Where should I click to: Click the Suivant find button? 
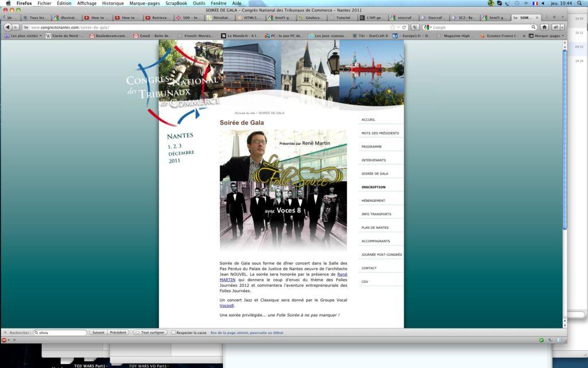pyautogui.click(x=98, y=333)
